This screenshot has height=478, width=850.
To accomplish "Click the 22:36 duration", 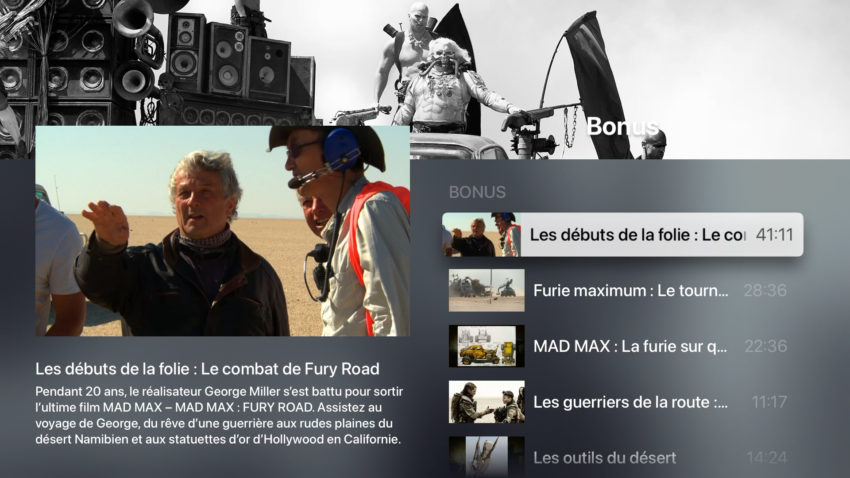I will tap(765, 346).
